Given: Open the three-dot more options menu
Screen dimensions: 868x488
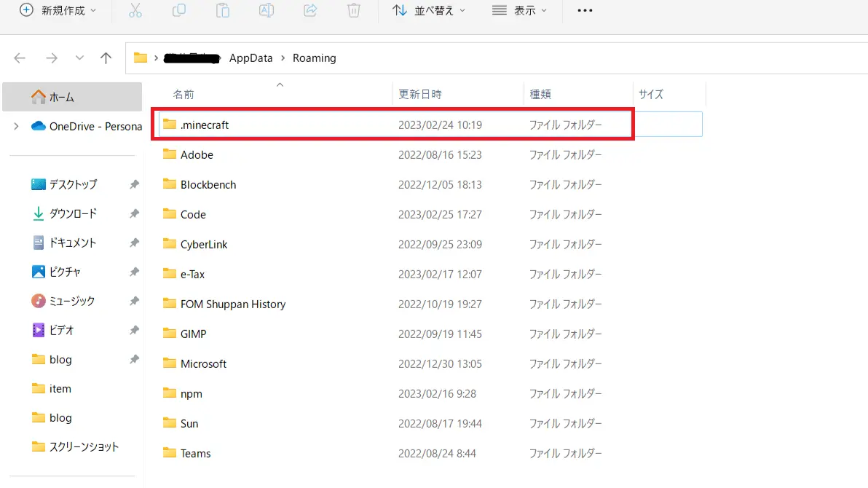Looking at the screenshot, I should click(x=585, y=10).
